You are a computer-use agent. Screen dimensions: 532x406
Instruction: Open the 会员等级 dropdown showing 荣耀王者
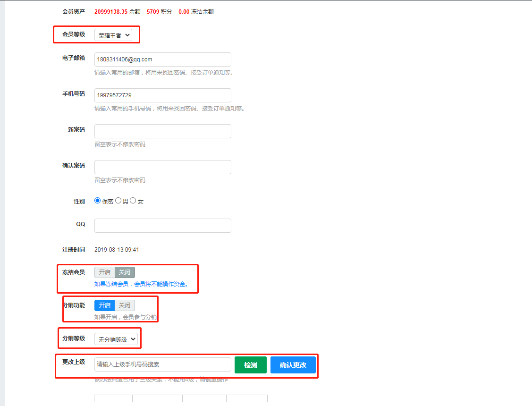point(113,35)
